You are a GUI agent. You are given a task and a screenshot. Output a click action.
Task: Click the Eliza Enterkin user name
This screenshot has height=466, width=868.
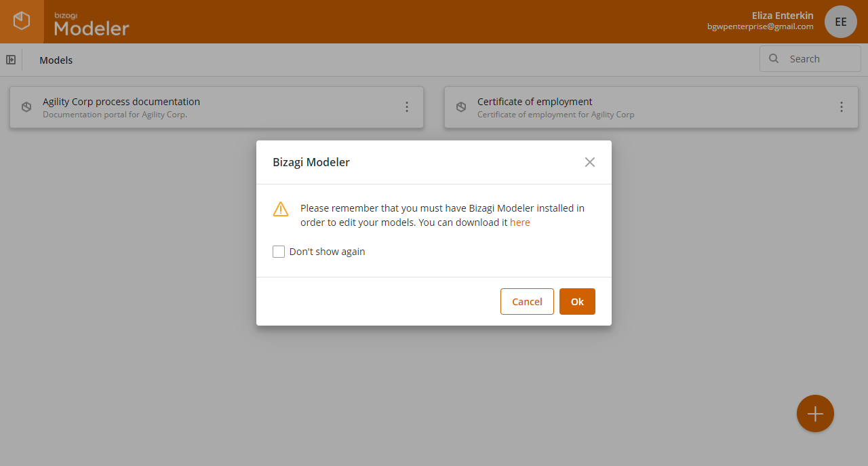tap(783, 16)
